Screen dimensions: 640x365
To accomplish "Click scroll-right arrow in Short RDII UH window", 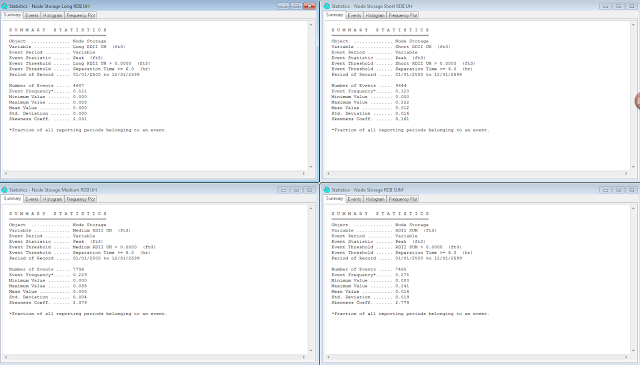I will click(626, 174).
